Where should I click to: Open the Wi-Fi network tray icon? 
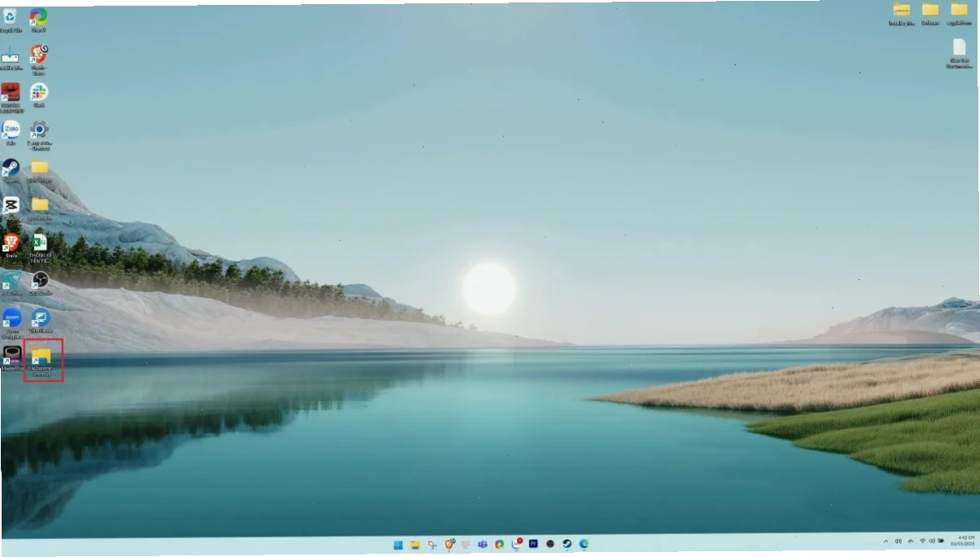click(922, 541)
